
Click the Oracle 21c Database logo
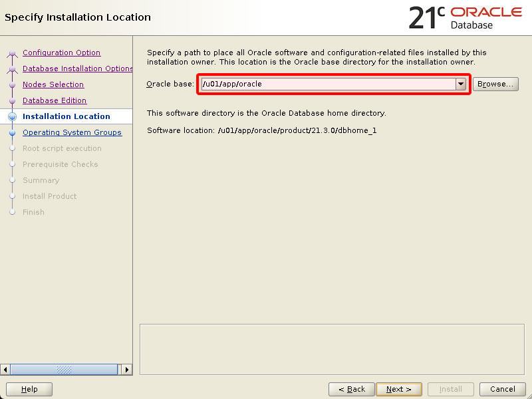coord(465,18)
